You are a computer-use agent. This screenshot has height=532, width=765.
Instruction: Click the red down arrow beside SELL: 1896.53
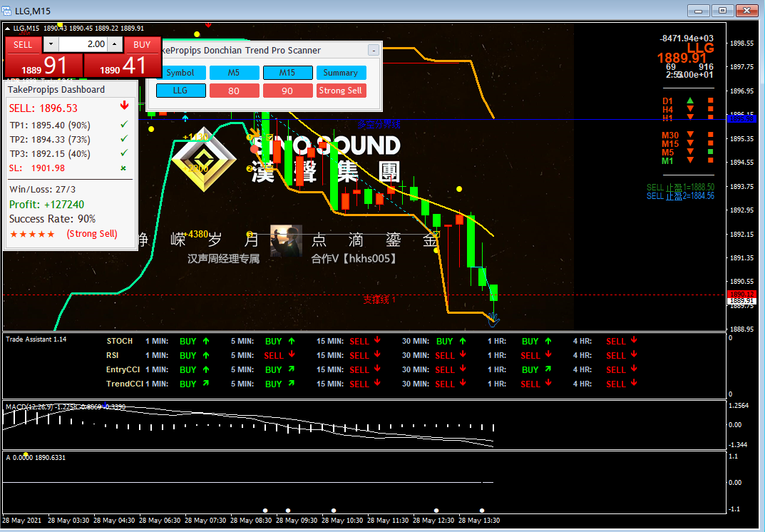[124, 106]
